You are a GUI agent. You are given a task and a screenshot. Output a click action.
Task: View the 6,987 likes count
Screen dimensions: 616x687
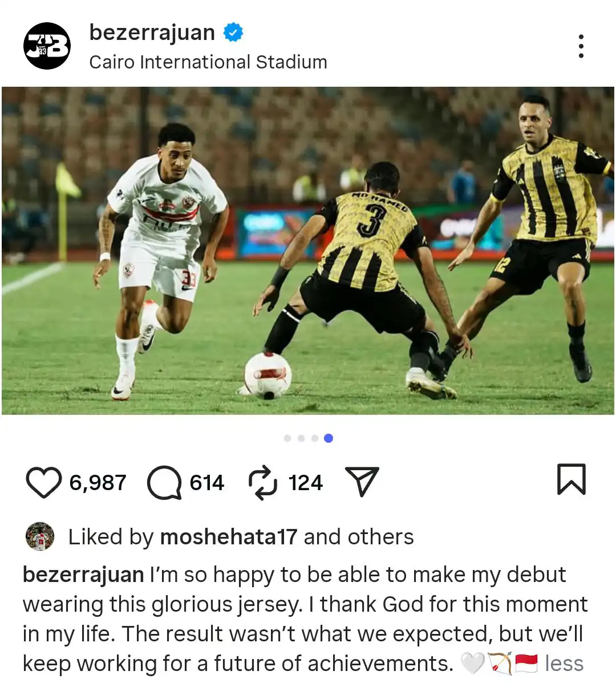click(x=98, y=483)
